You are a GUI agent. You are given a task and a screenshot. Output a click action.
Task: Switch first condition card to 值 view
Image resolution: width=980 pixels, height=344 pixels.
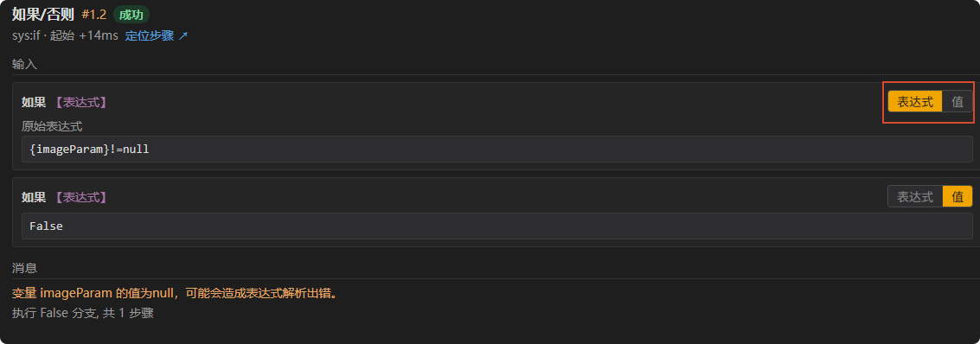point(958,102)
